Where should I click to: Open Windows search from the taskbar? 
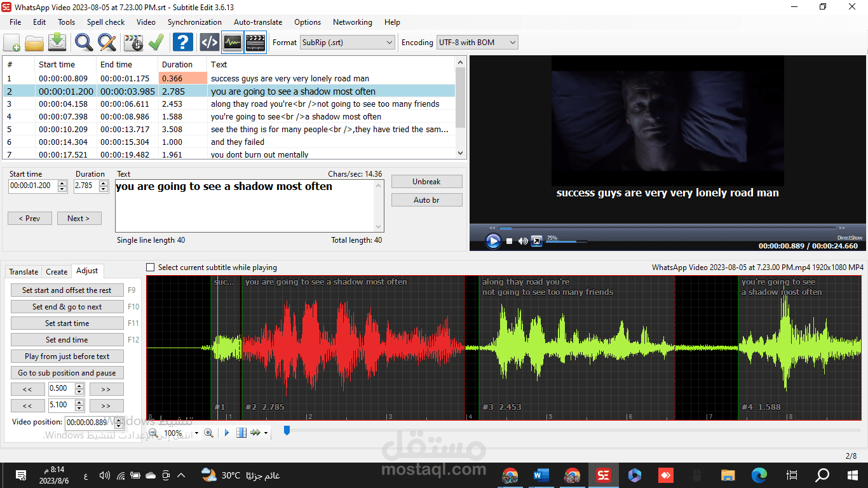pos(822,475)
